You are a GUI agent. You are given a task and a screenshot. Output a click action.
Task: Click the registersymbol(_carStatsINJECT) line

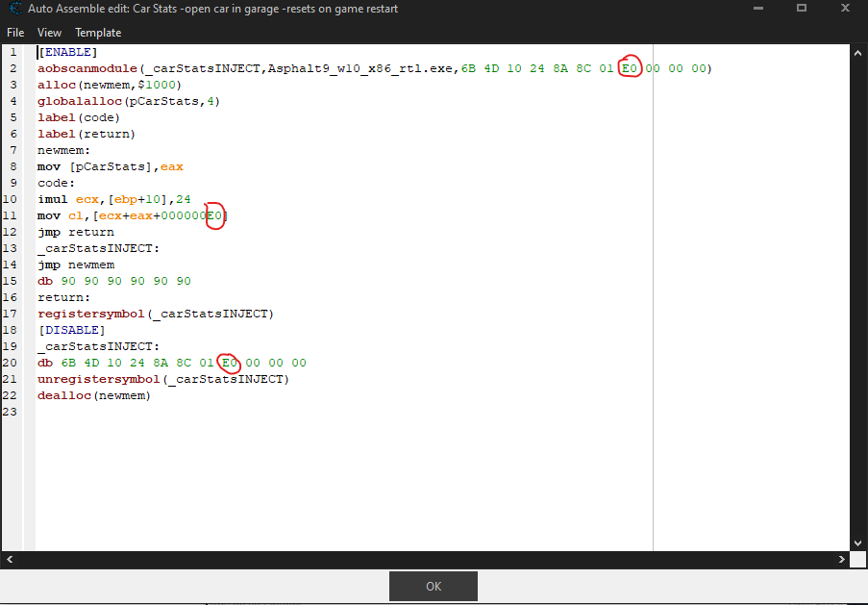coord(156,314)
